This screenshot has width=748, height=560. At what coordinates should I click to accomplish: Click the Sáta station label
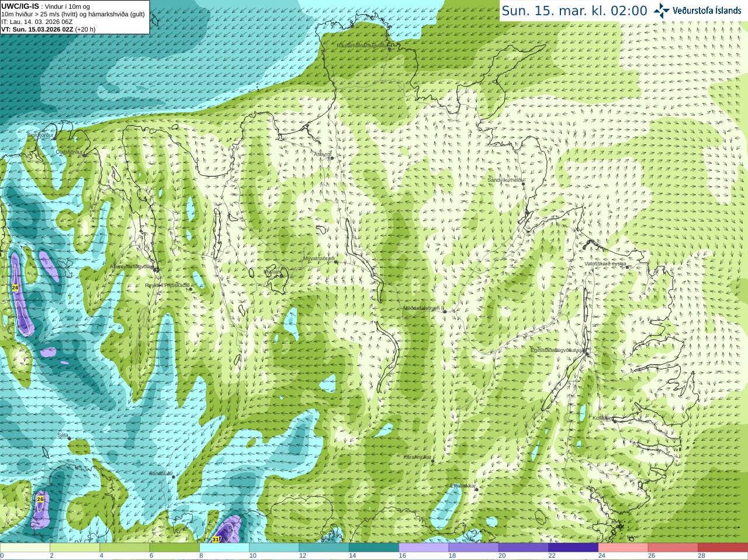tap(63, 435)
